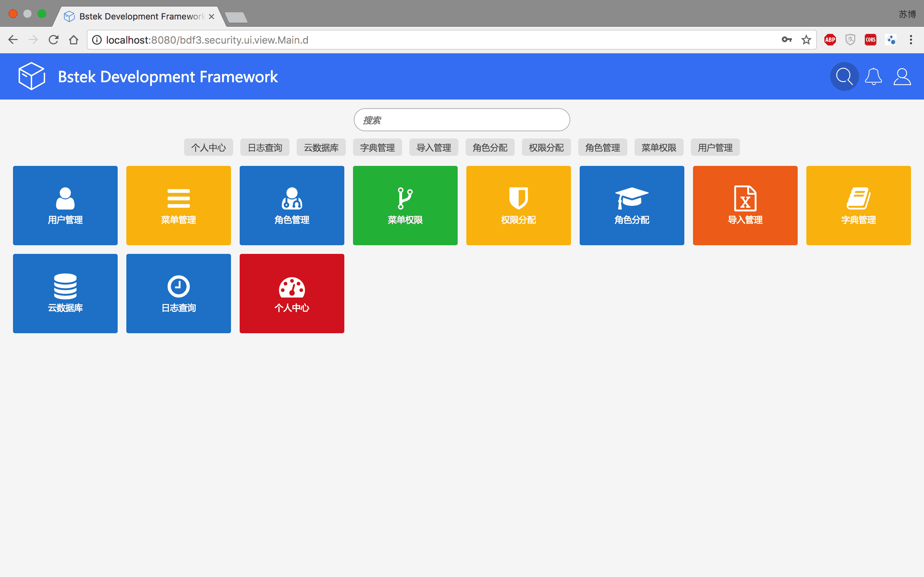Open the user profile icon in header
The image size is (924, 577).
(902, 76)
